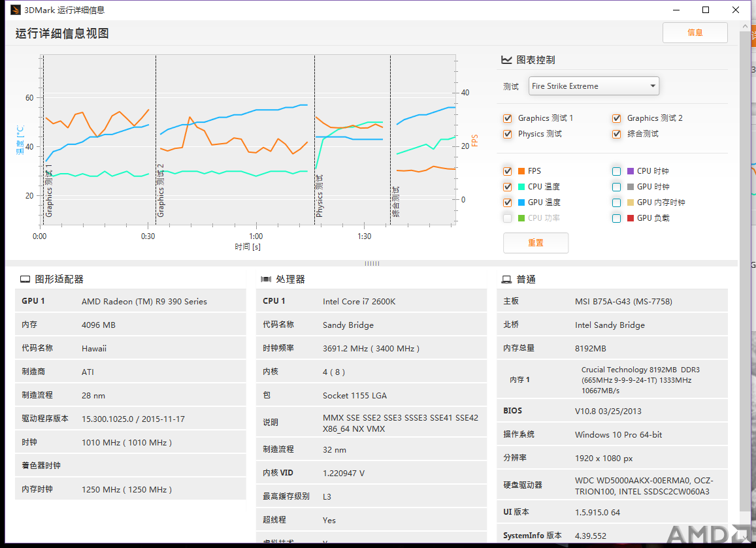The image size is (756, 548).
Task: Click the orange FPS color swatch
Action: (521, 171)
